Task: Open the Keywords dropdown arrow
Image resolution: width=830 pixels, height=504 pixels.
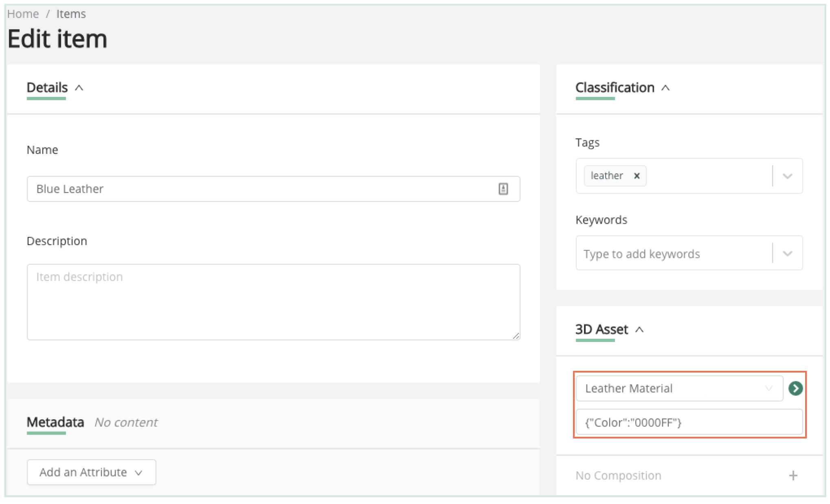Action: pyautogui.click(x=787, y=254)
